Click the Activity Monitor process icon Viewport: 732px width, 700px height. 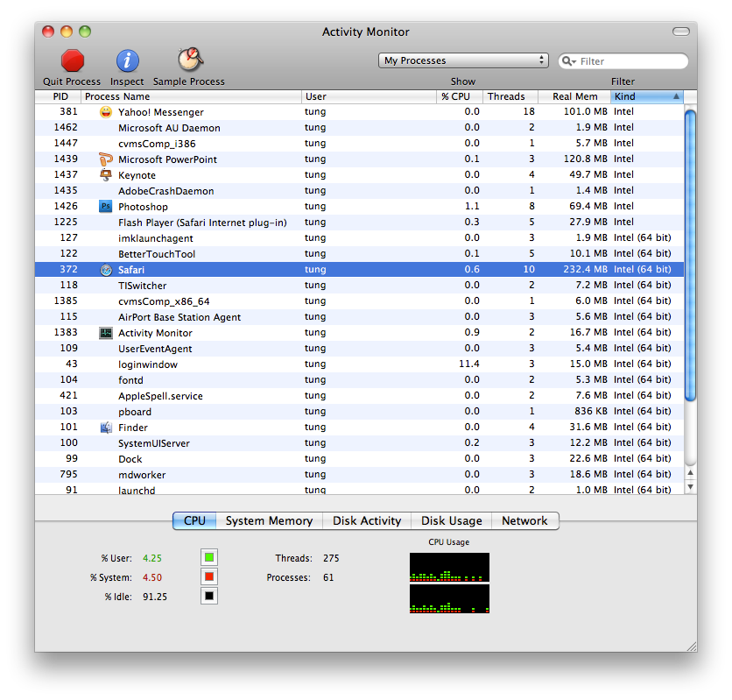[106, 333]
